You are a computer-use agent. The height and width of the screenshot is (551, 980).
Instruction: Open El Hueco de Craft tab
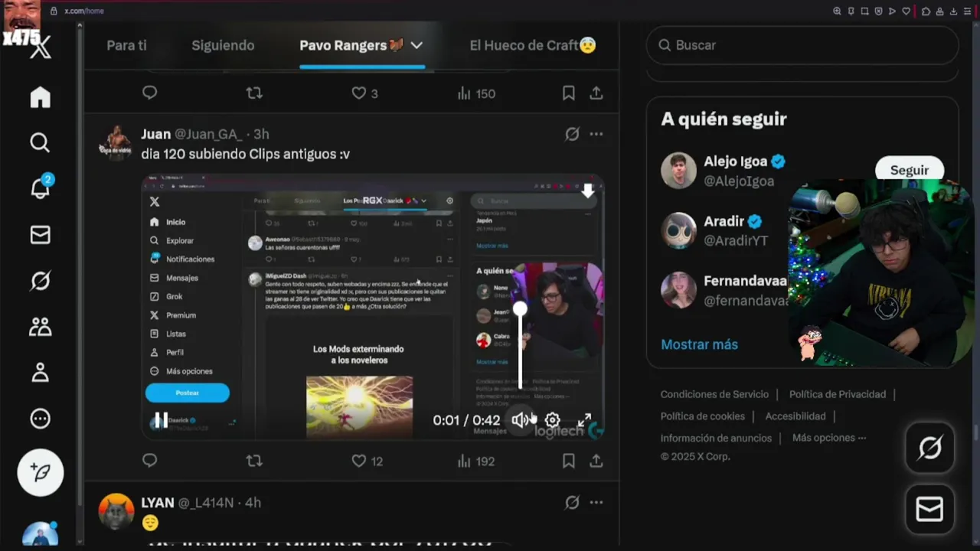click(533, 45)
